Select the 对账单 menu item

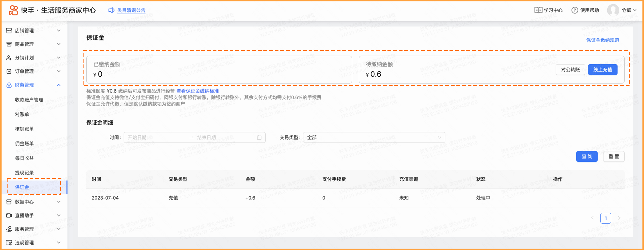click(22, 114)
